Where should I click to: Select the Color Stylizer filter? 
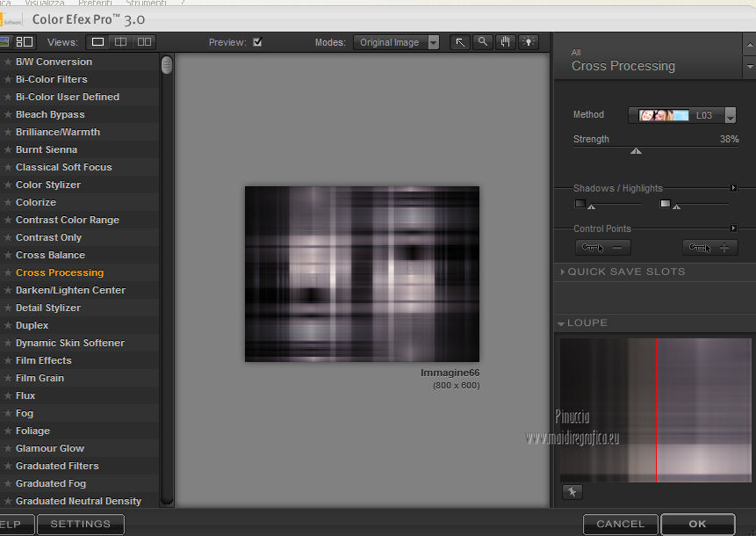[48, 185]
